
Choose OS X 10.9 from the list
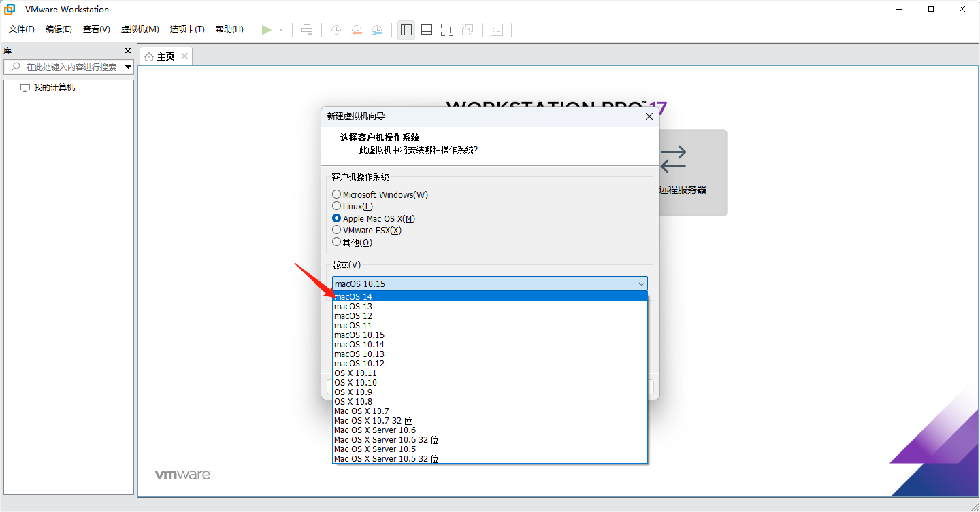tap(490, 392)
